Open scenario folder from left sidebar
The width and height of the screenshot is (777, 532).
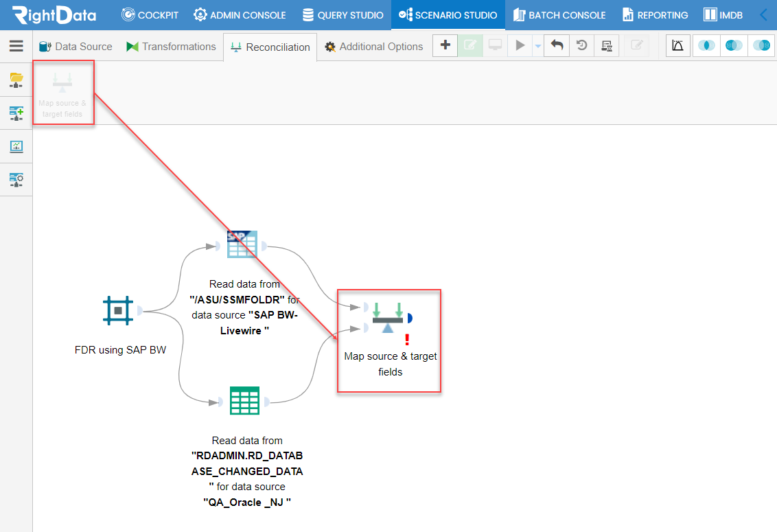click(16, 80)
